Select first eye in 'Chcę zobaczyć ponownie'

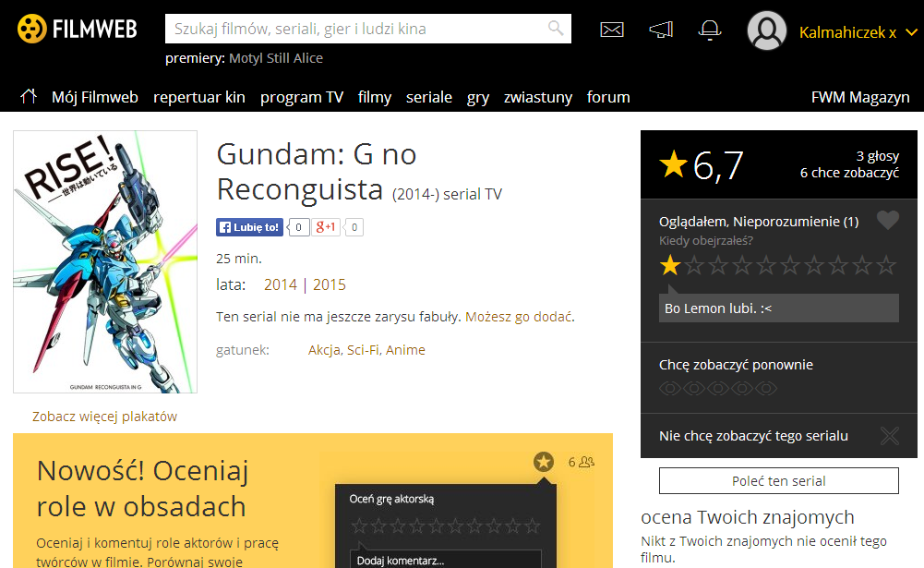pos(670,389)
